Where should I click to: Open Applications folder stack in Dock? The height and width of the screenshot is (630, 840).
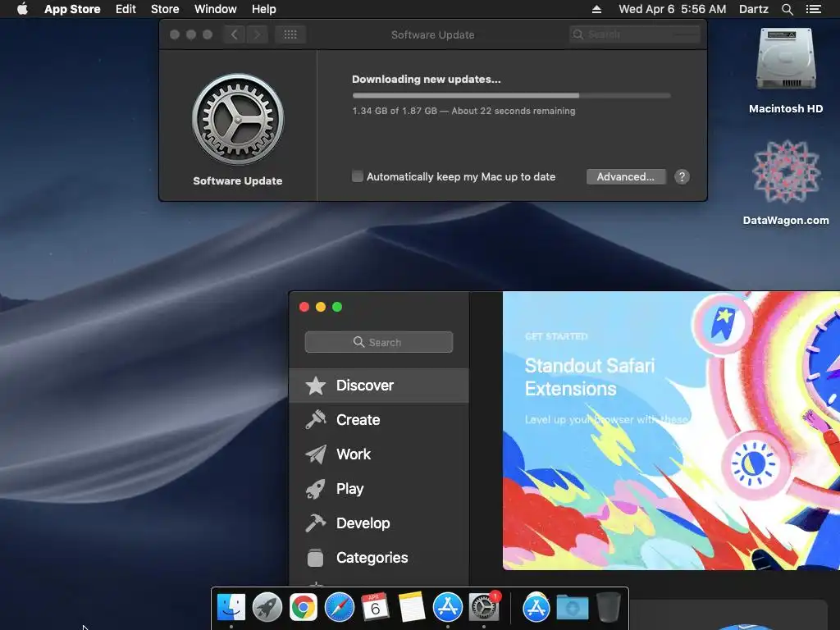(536, 608)
